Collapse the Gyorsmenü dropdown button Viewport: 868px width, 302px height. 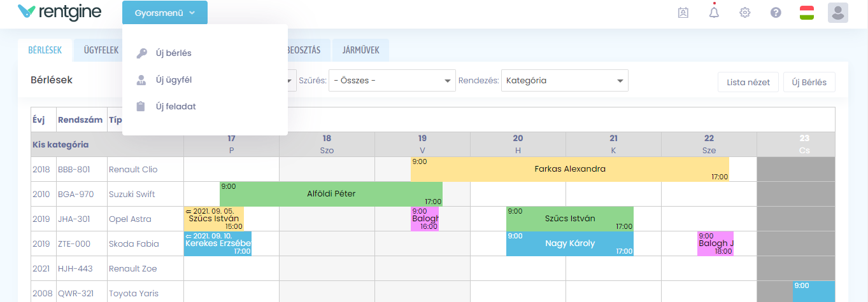[165, 13]
